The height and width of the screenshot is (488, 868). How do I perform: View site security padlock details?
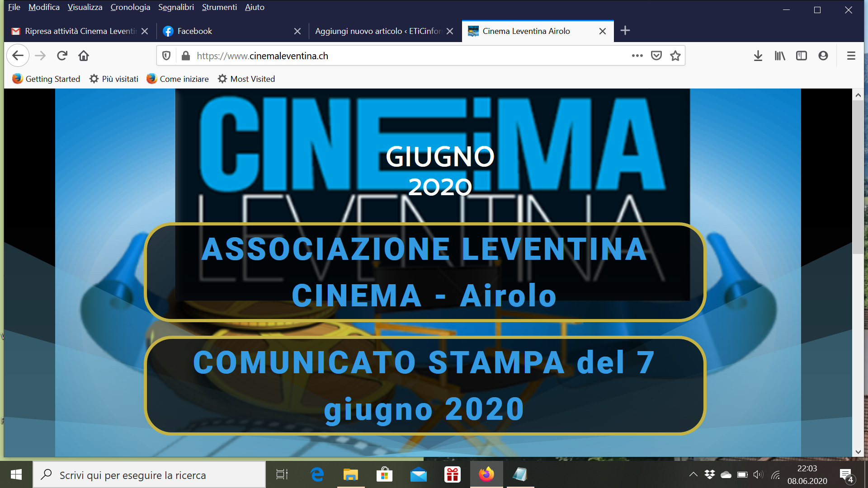pos(185,56)
